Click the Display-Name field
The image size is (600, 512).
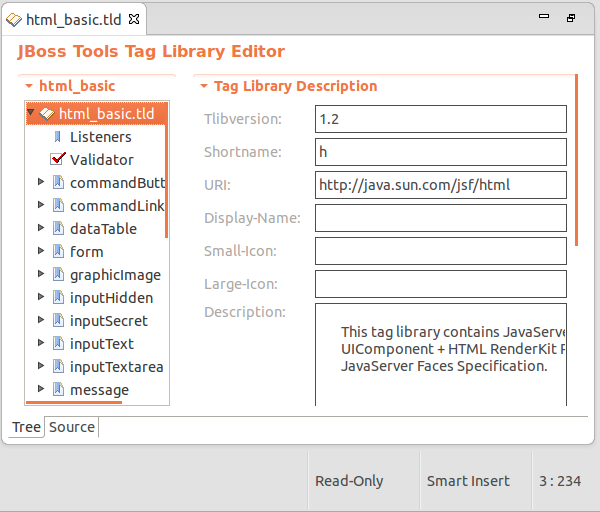(x=441, y=218)
